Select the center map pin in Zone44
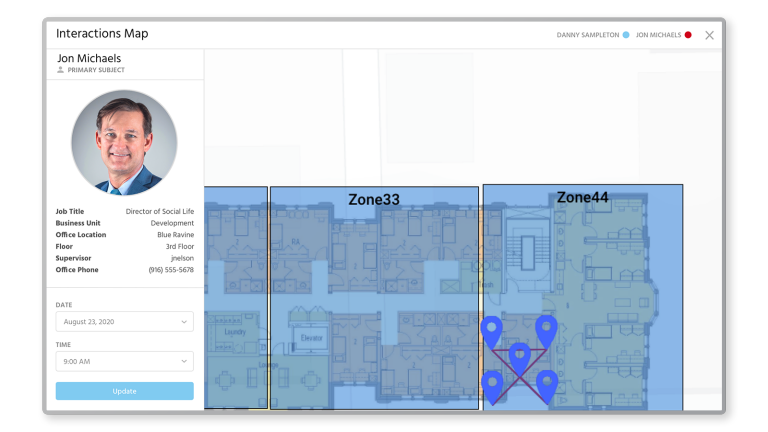 pos(519,355)
